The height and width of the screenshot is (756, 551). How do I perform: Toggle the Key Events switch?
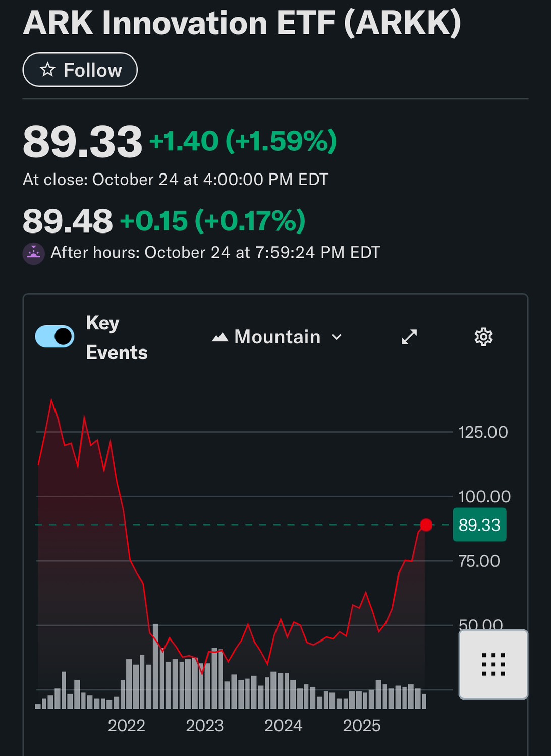pyautogui.click(x=55, y=335)
